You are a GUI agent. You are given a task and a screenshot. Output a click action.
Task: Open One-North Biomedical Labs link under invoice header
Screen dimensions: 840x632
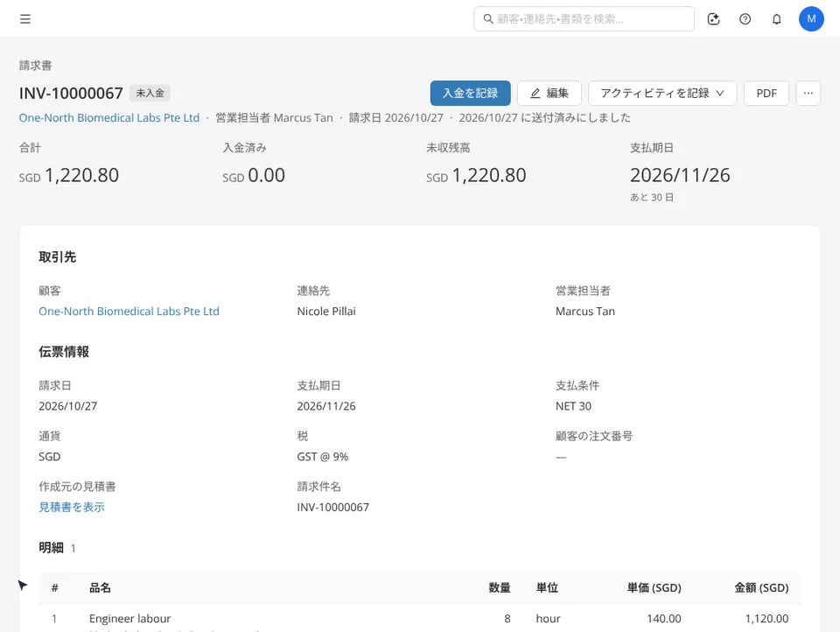pyautogui.click(x=109, y=118)
